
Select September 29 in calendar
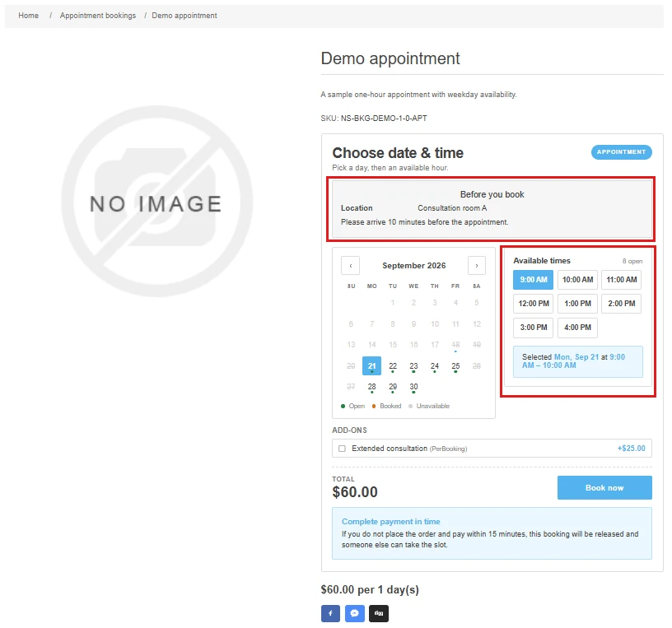(x=393, y=387)
